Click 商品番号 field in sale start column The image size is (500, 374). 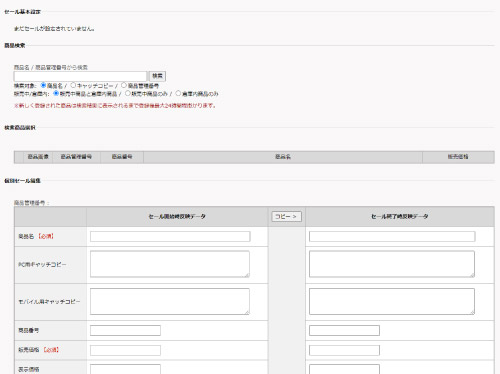125,330
